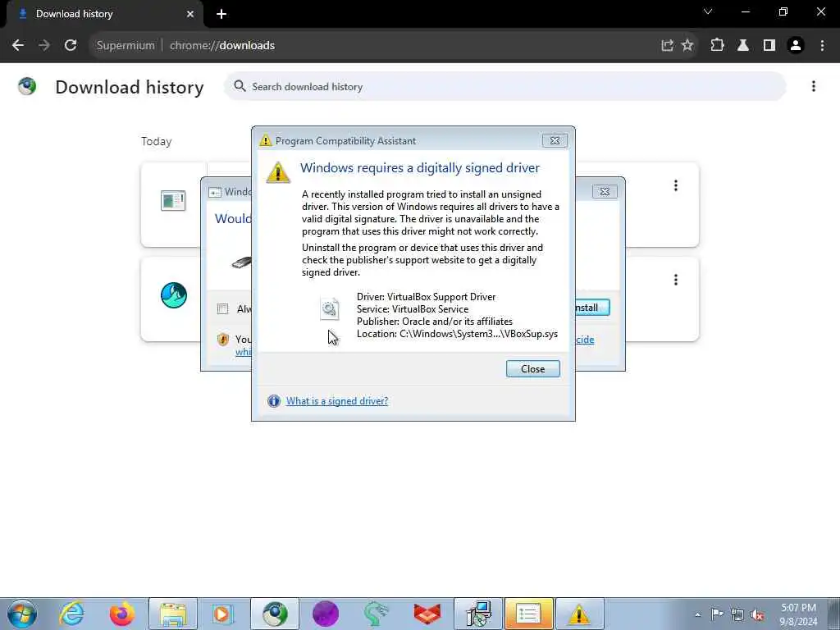Open the tab search chevron
Image resolution: width=840 pixels, height=630 pixels.
click(708, 11)
